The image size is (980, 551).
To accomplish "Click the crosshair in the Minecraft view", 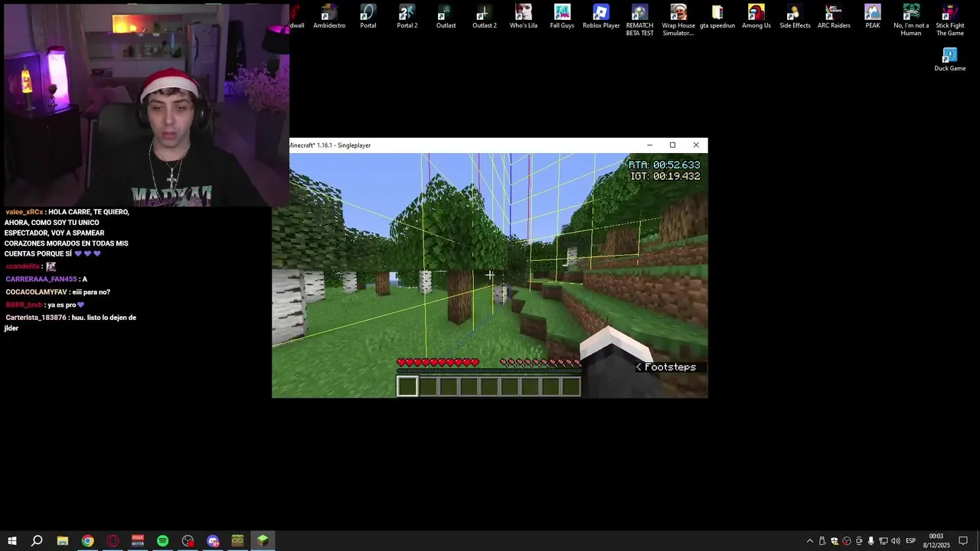I will (490, 275).
